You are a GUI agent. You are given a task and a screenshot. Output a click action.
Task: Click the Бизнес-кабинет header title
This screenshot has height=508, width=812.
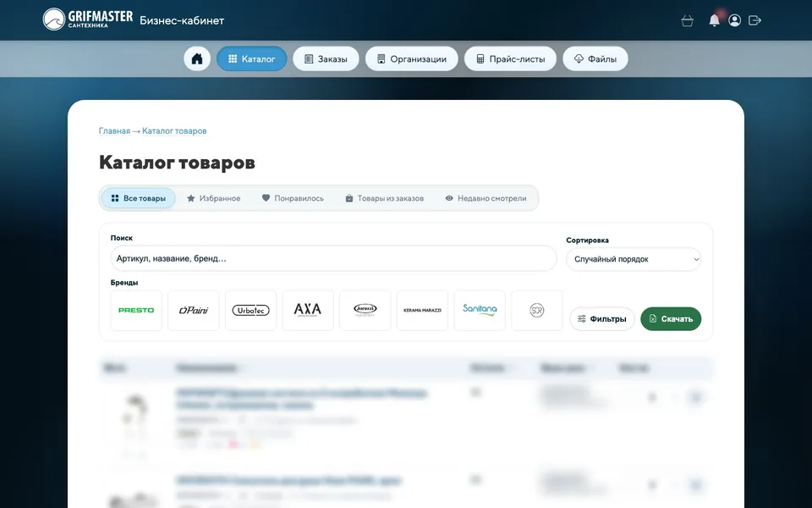[182, 20]
